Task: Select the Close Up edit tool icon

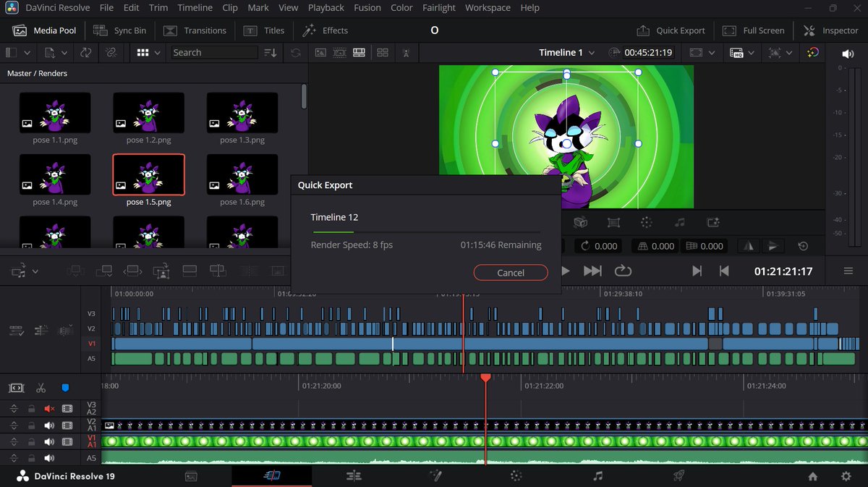Action: point(161,271)
